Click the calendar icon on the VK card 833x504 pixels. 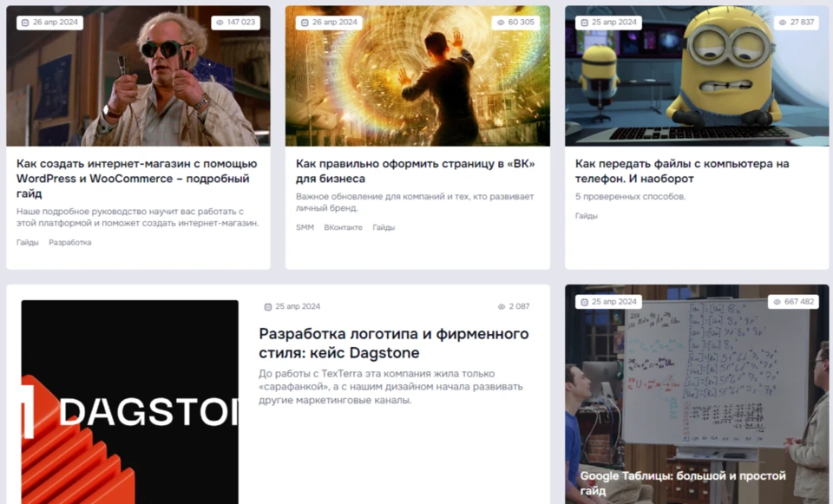click(305, 23)
